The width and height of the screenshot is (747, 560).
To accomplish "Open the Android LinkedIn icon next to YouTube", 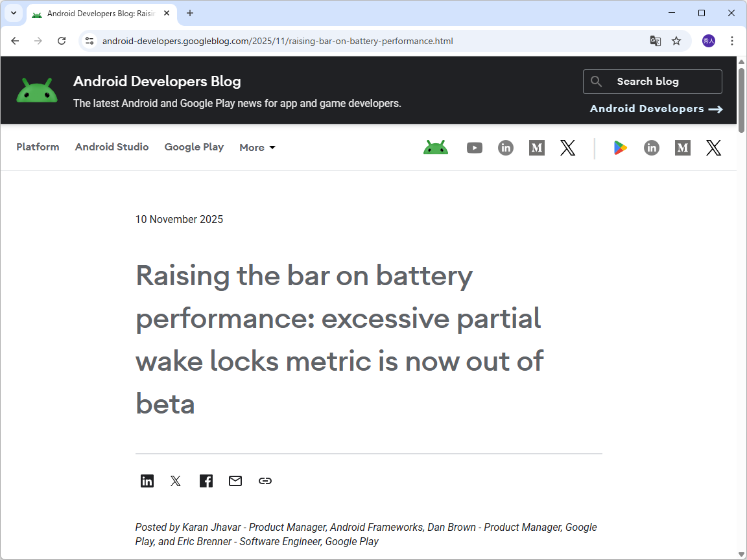I will [x=506, y=148].
